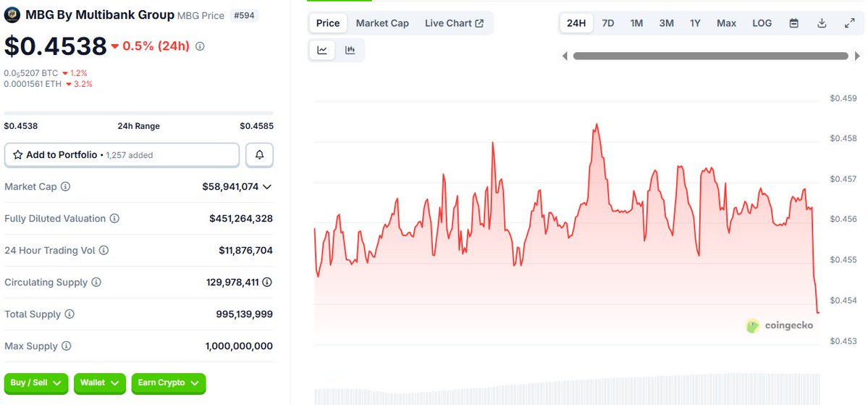Click the MBG By Multibank Group title
Screen dimensions: 868x405
100,15
